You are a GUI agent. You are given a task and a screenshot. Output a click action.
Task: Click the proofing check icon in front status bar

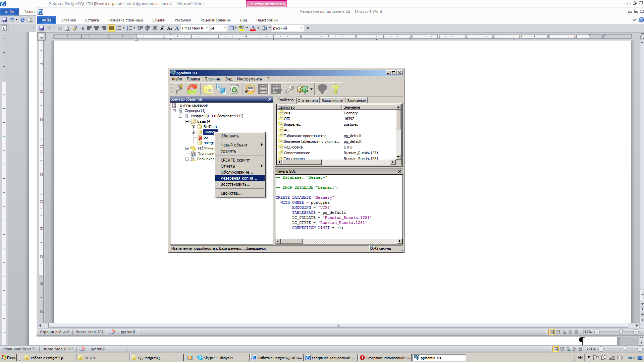pyautogui.click(x=112, y=332)
